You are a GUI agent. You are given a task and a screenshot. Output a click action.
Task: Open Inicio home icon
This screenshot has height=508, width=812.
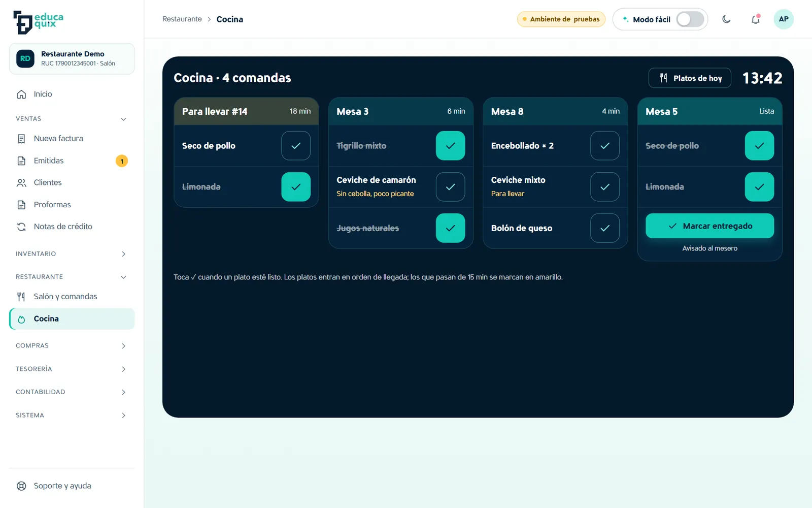[x=21, y=94]
